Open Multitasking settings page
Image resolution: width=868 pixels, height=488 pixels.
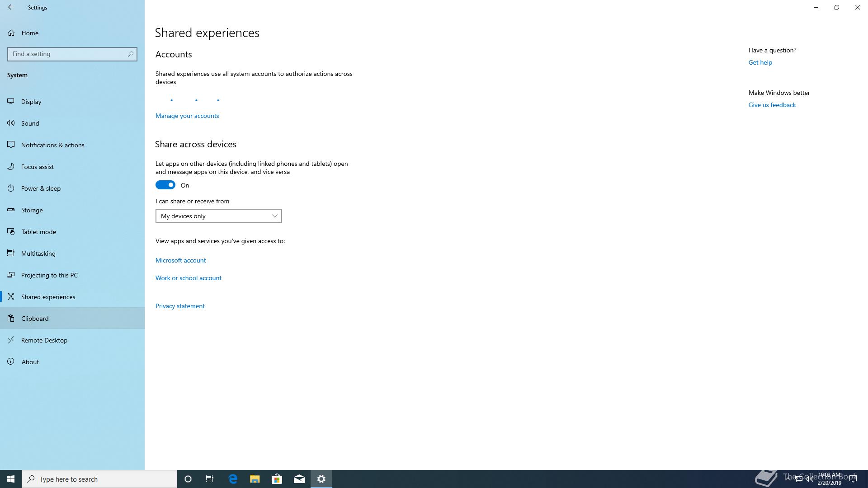[x=72, y=253]
